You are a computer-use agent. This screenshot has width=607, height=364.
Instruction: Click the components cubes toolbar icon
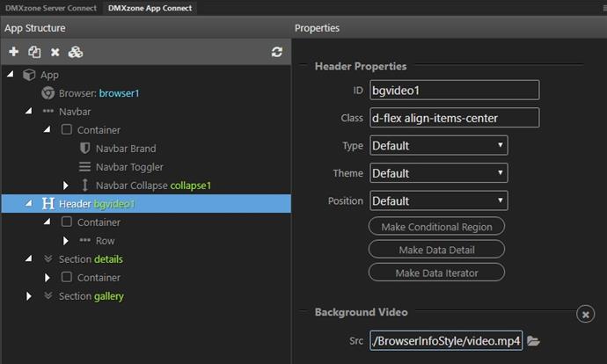tap(76, 52)
